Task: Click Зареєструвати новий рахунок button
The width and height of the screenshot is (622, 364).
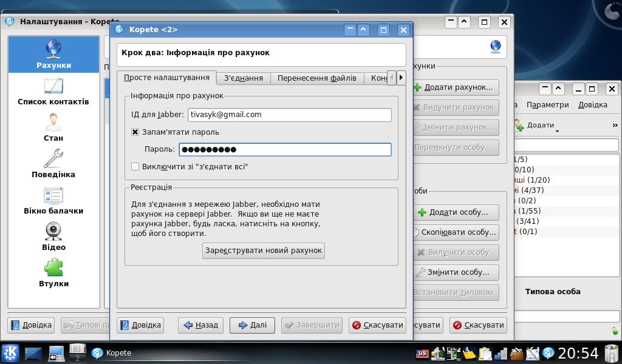Action: 264,251
